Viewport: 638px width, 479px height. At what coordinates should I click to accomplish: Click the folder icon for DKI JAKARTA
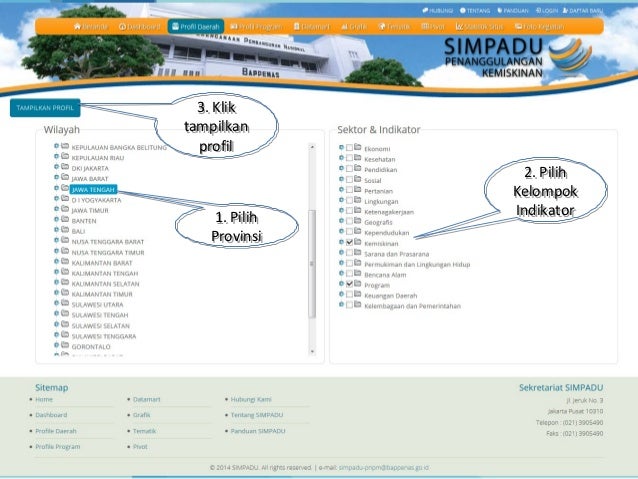pyautogui.click(x=65, y=167)
